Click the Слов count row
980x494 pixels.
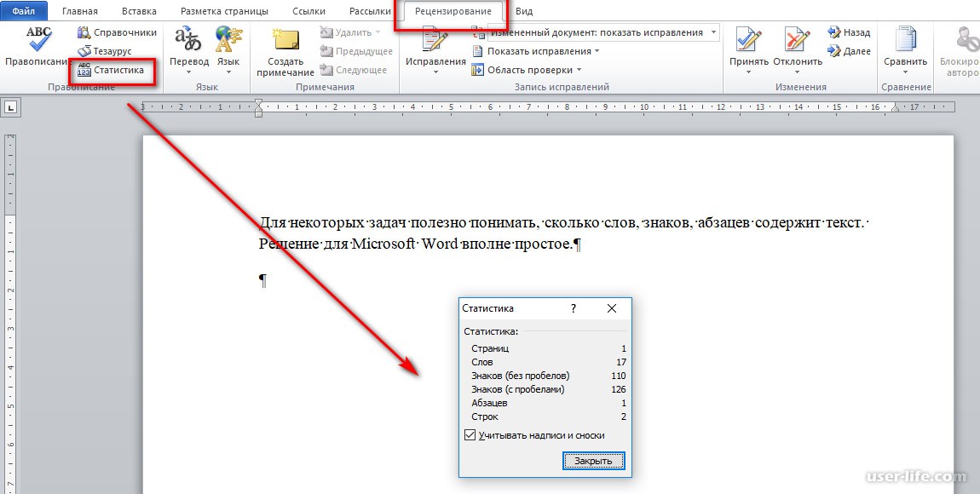pos(548,362)
